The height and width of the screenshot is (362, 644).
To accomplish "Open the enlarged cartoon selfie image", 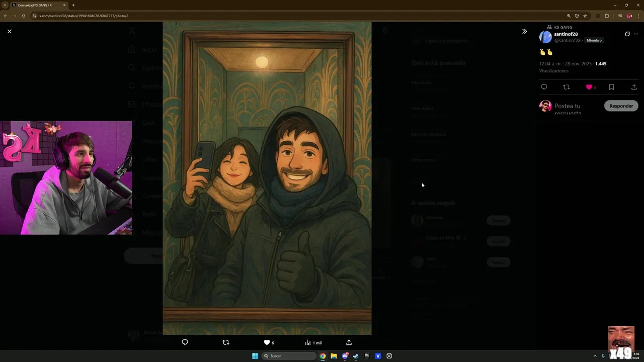I will pos(267,178).
